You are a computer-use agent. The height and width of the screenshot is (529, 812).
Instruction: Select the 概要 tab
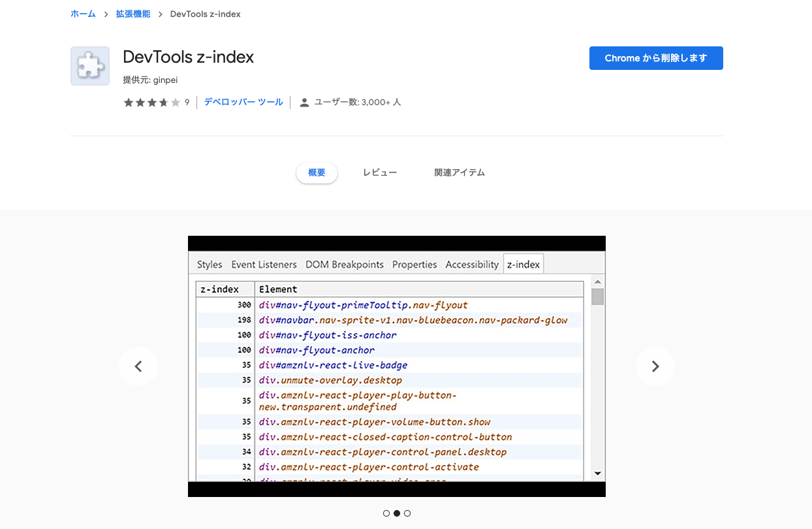click(317, 172)
